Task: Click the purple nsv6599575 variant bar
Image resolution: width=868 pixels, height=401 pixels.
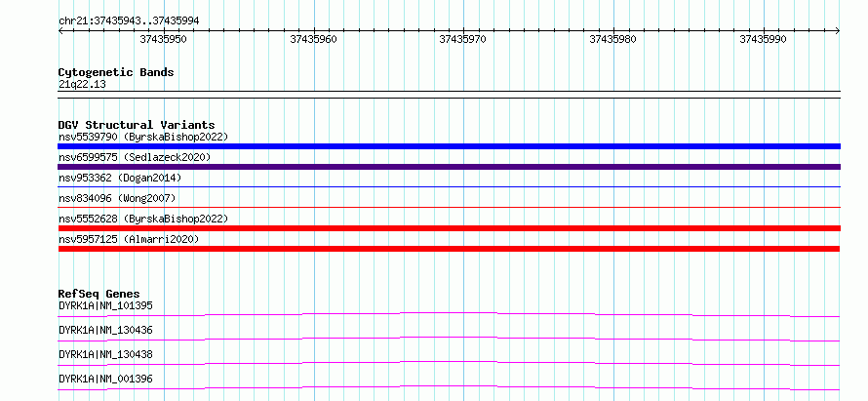Action: coord(449,167)
